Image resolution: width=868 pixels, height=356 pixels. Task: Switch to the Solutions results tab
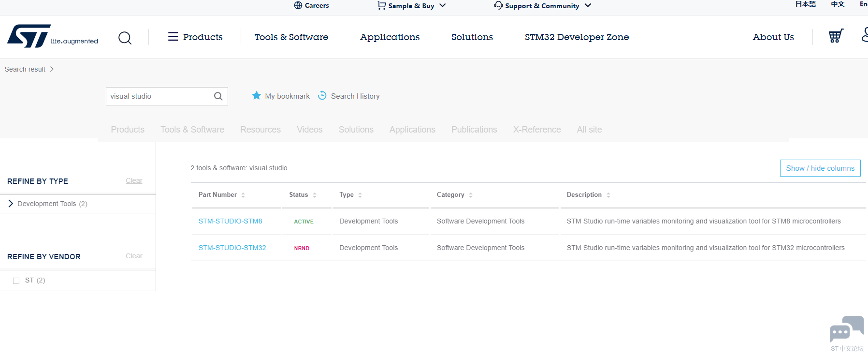pos(356,130)
